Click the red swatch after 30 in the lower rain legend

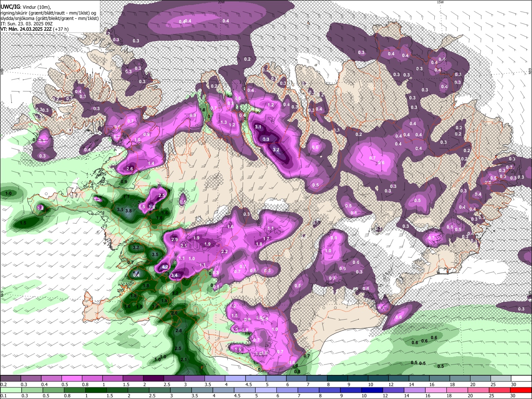pos(520,390)
